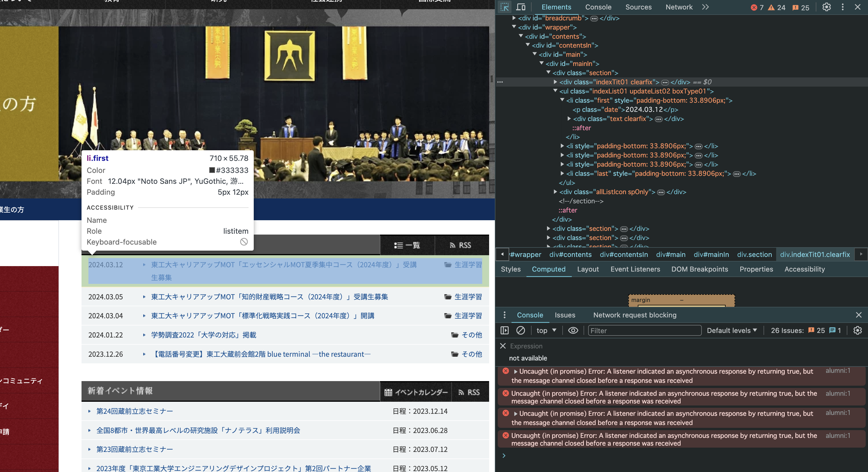868x472 pixels.
Task: Remove the live expression with X icon
Action: [503, 346]
